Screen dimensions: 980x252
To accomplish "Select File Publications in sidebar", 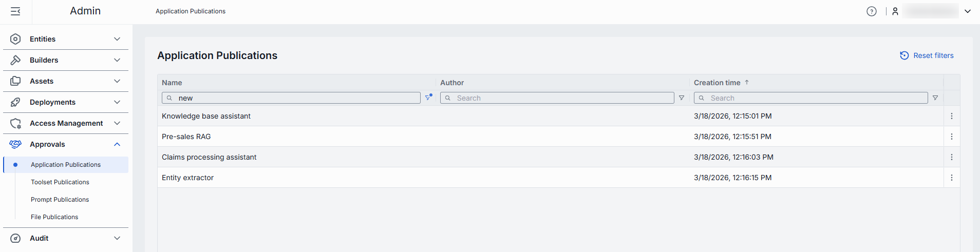I will [x=54, y=217].
